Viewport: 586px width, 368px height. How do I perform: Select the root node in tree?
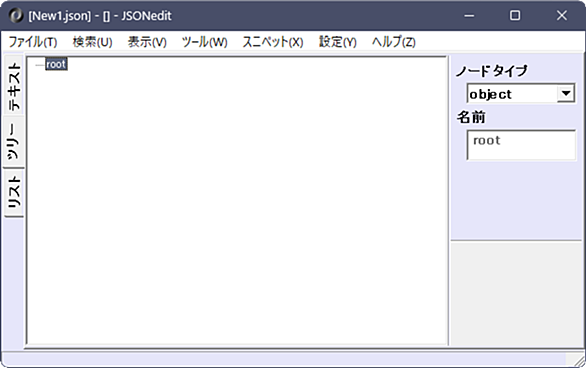point(56,64)
